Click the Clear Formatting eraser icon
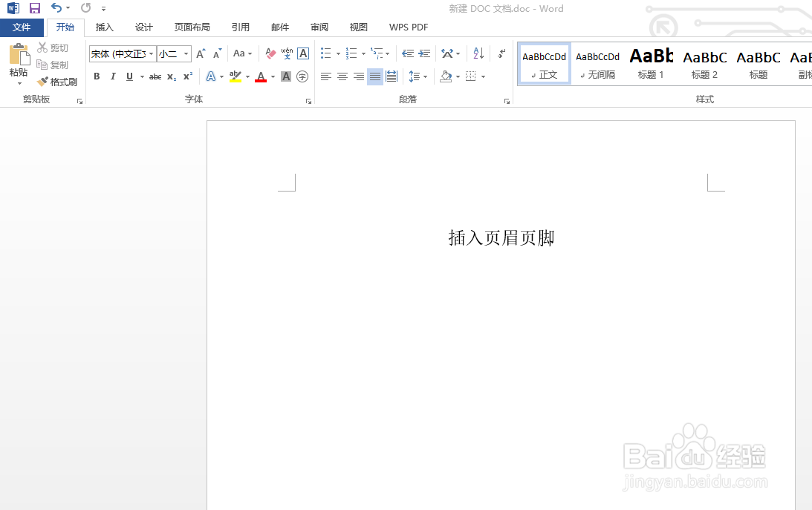The image size is (812, 510). coord(270,53)
